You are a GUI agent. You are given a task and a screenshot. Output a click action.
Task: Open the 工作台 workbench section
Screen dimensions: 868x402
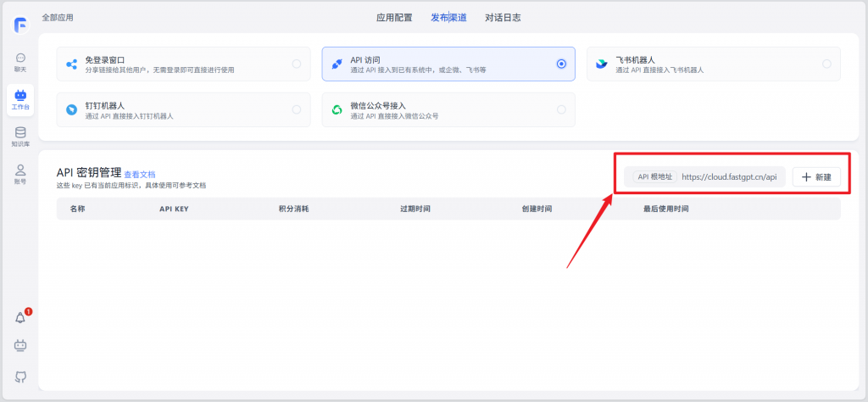(20, 100)
